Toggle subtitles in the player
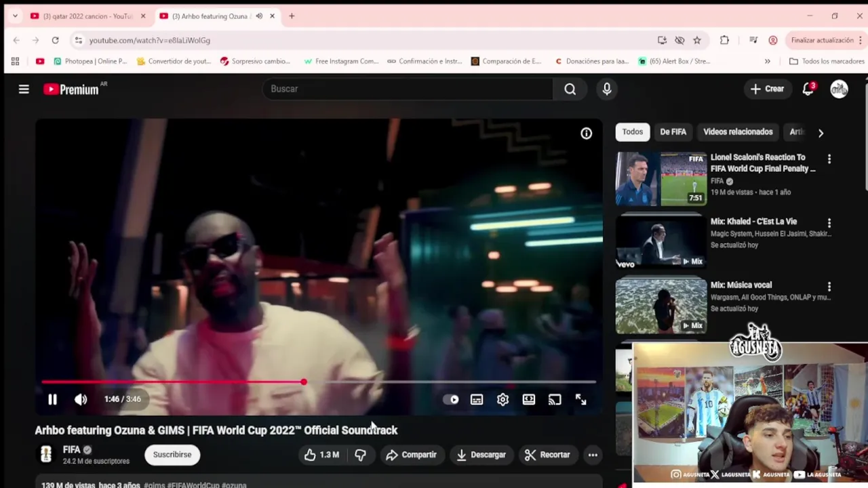Viewport: 868px width, 488px height. [477, 399]
